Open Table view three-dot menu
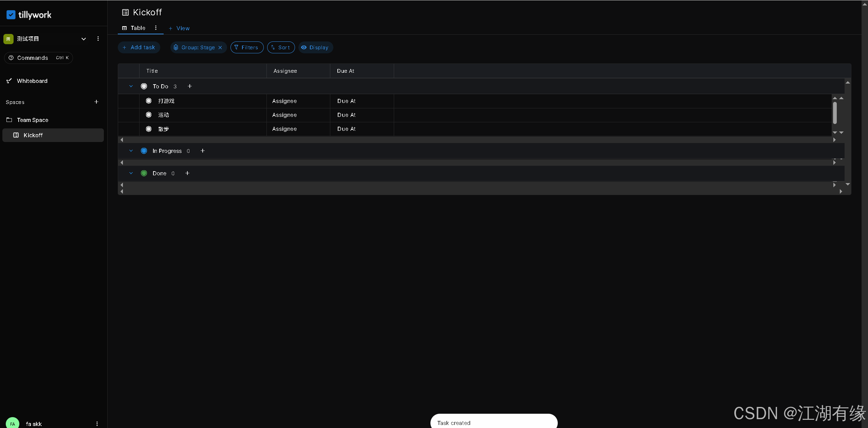The height and width of the screenshot is (428, 868). [156, 28]
